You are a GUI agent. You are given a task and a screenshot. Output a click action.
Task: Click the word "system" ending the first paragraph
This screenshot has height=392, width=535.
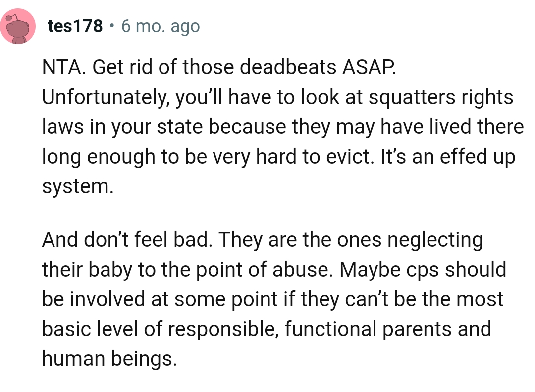coord(75,186)
